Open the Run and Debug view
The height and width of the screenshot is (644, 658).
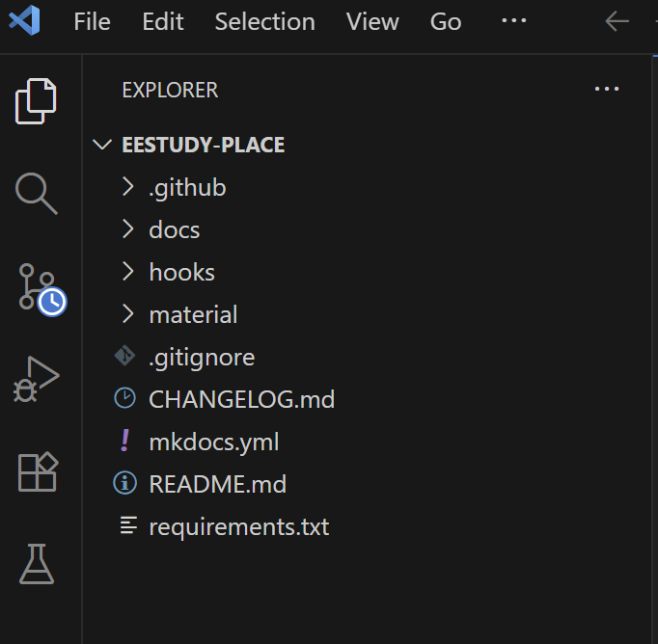pos(37,379)
